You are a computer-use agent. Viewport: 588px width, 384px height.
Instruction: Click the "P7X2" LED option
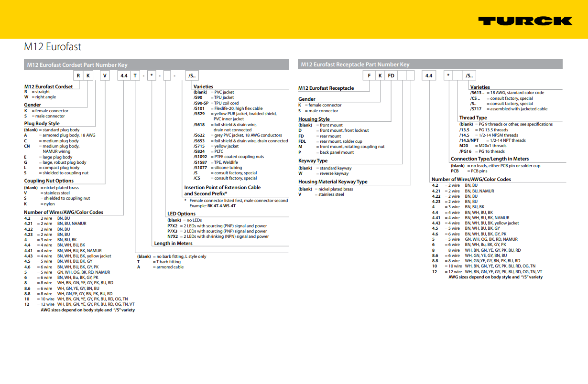(x=217, y=226)
